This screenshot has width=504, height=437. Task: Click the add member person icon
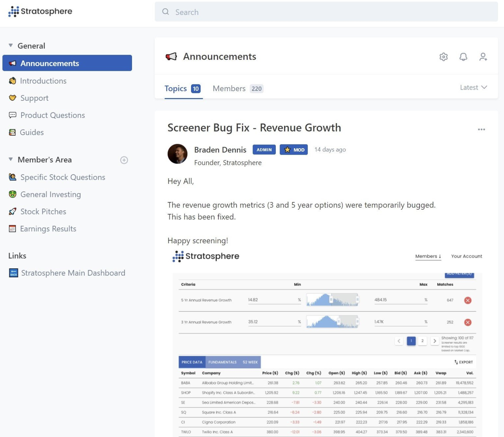483,57
